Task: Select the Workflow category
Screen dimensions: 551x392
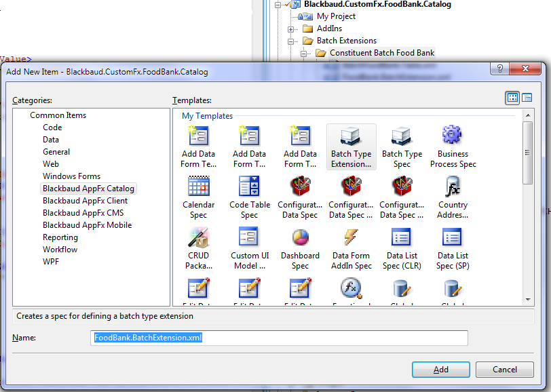Action: point(60,250)
